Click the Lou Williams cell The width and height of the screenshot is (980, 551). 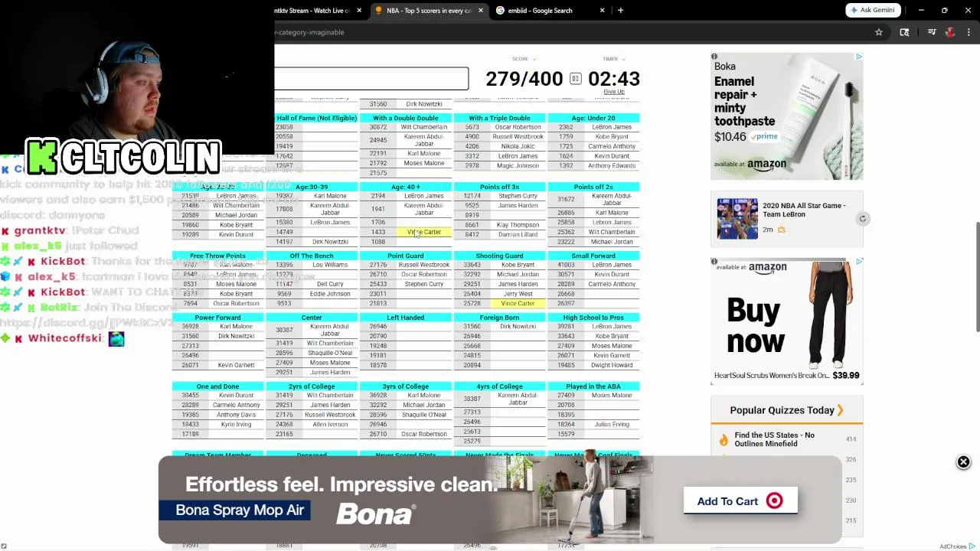pos(330,265)
